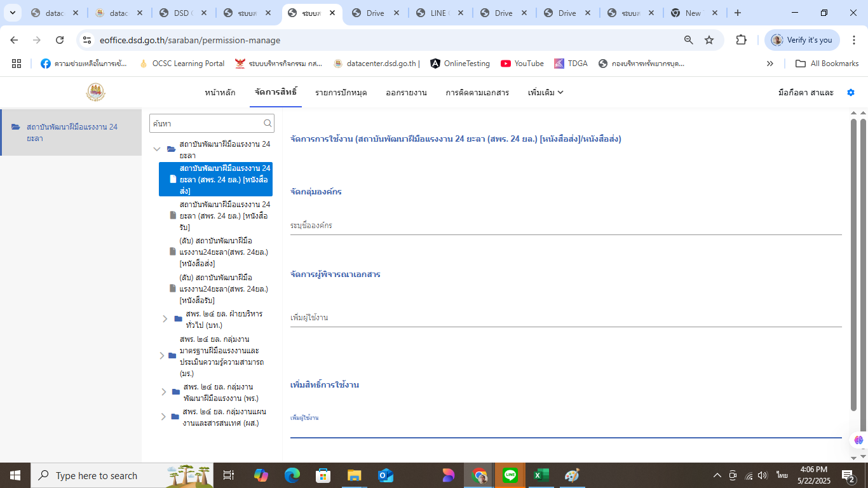Click the user name มือกือตา สาและ
Image resolution: width=868 pixels, height=488 pixels.
(x=806, y=93)
